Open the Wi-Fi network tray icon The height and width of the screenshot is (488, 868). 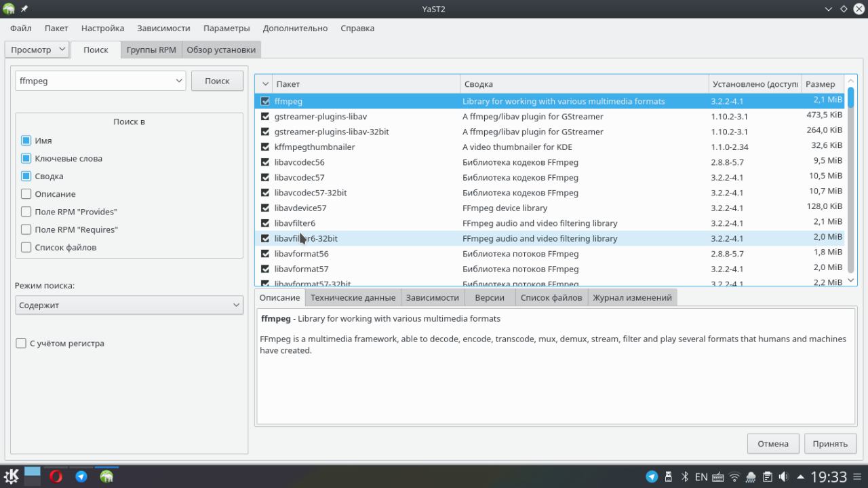(734, 476)
